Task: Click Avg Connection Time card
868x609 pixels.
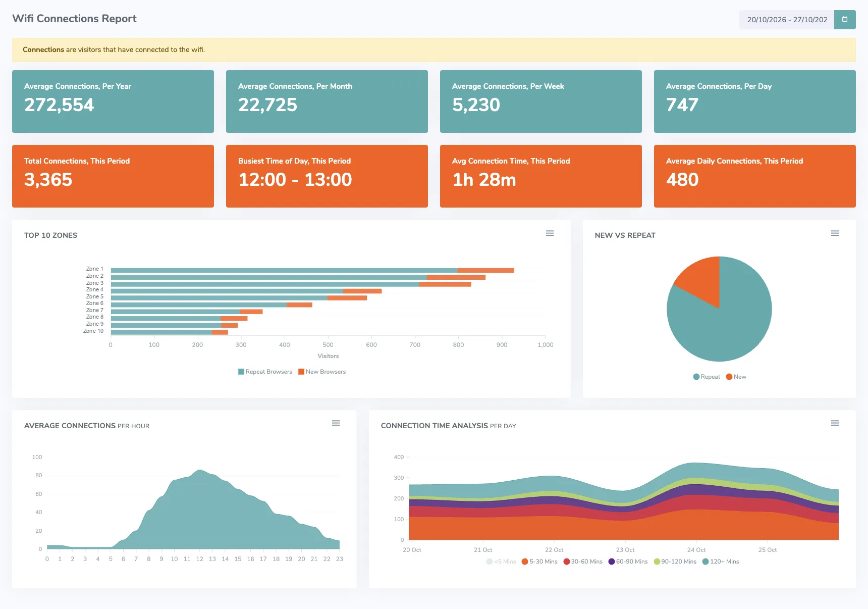Action: click(541, 176)
